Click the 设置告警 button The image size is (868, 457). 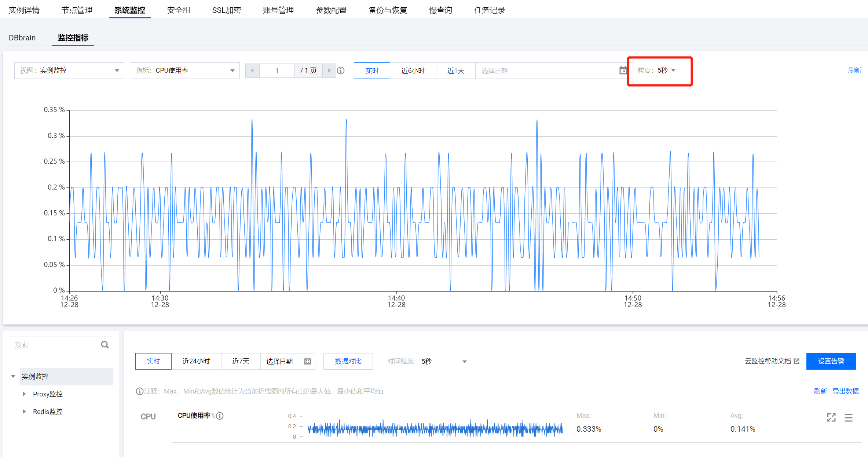click(x=831, y=362)
